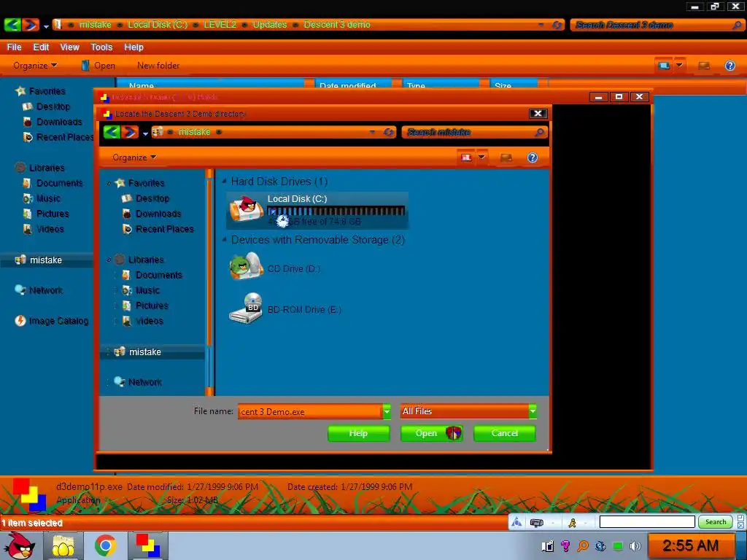Click the refresh icon in main Explorer address bar

click(557, 25)
